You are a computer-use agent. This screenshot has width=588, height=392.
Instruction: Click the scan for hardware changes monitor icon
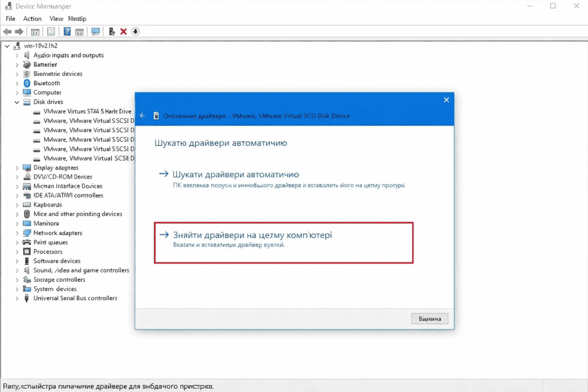[x=95, y=32]
